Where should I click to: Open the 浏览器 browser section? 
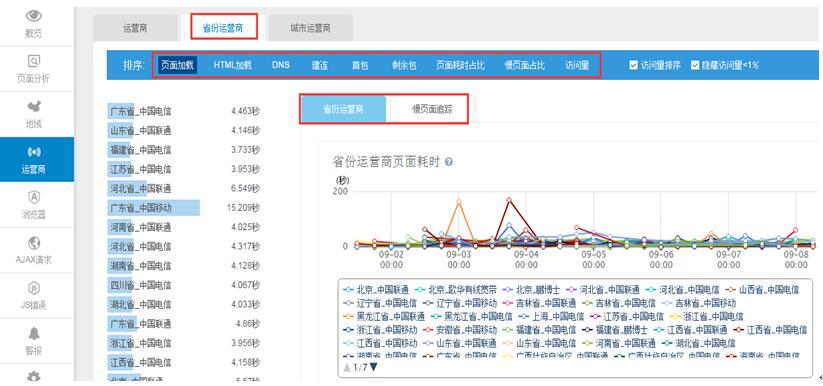coord(34,205)
